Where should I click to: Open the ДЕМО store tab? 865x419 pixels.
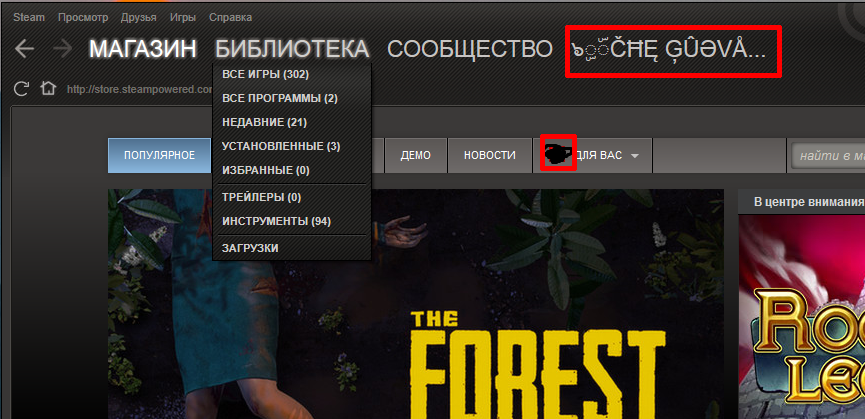coord(415,155)
